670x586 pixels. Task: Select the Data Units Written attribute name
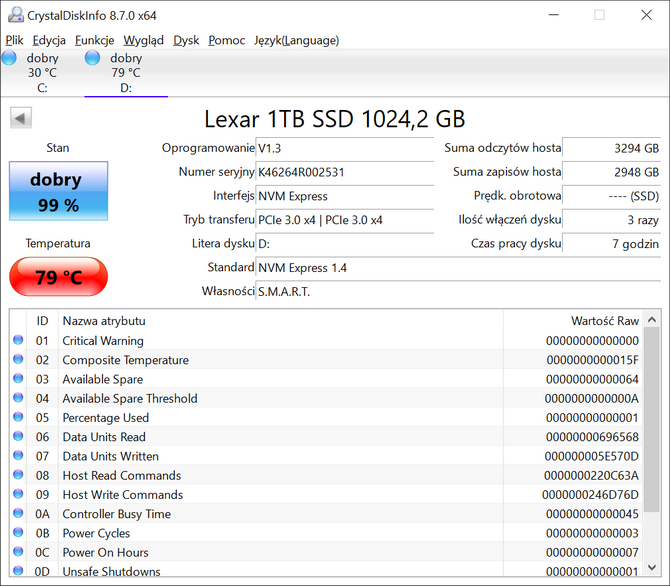click(111, 456)
